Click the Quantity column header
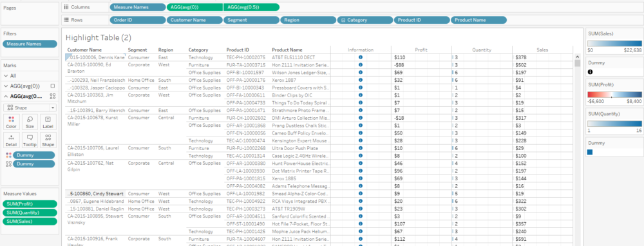The height and width of the screenshot is (246, 644). pos(482,50)
